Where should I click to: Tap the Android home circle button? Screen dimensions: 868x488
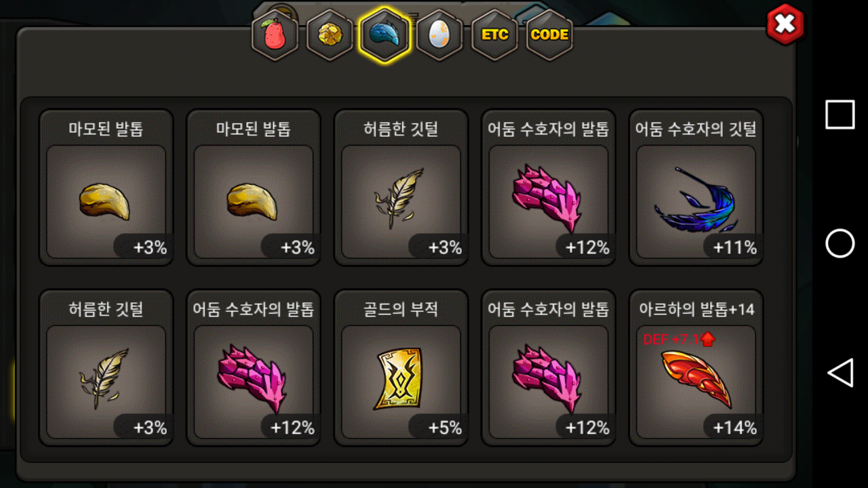coord(840,243)
